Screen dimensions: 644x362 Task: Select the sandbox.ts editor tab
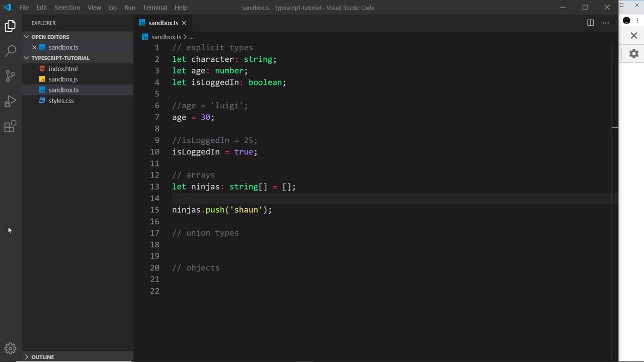coord(163,23)
